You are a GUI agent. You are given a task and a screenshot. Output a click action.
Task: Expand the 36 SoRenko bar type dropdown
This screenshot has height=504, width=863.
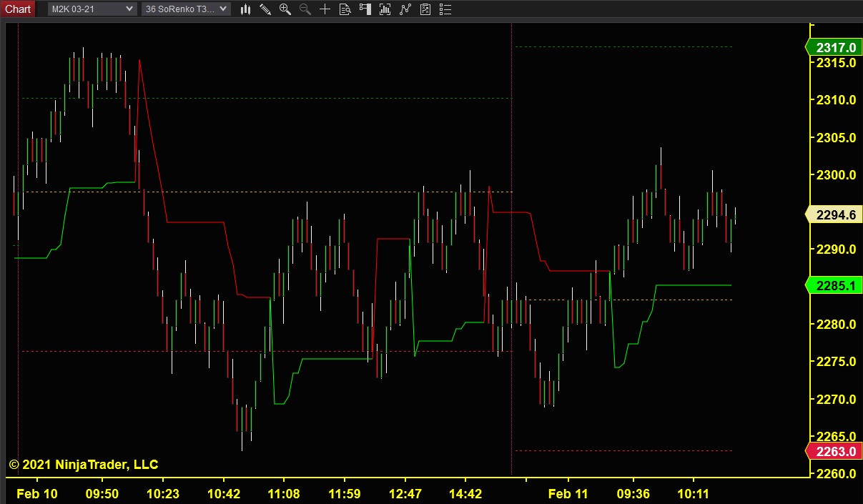(186, 9)
